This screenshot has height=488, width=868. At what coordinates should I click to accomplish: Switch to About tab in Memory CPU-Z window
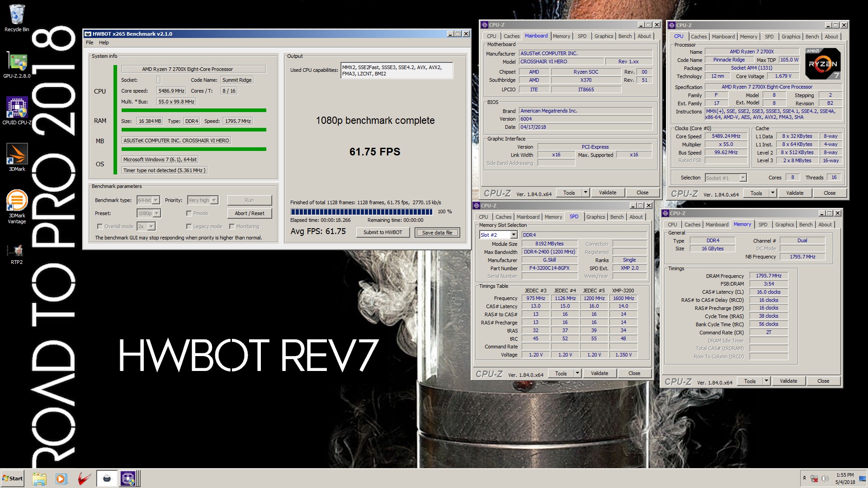coord(825,225)
